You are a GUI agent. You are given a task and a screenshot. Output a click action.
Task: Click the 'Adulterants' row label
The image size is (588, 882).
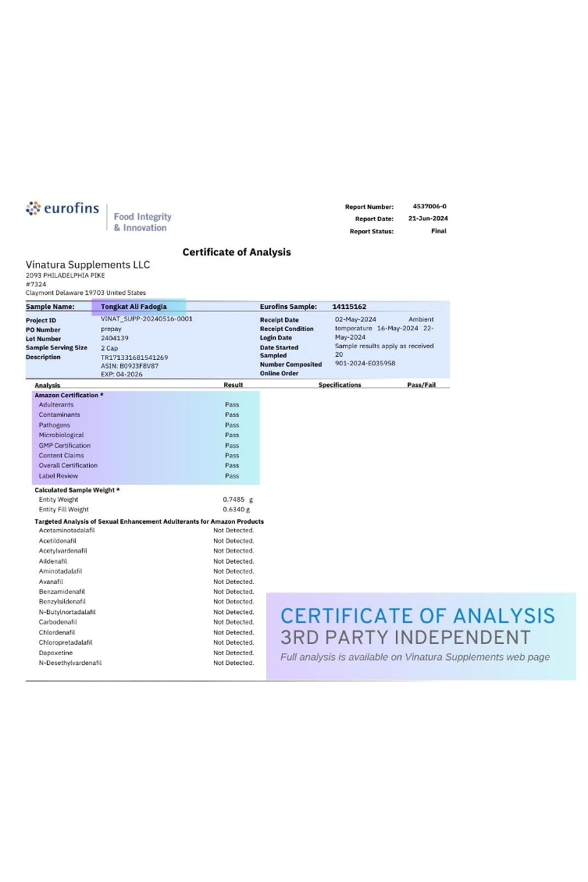point(56,405)
